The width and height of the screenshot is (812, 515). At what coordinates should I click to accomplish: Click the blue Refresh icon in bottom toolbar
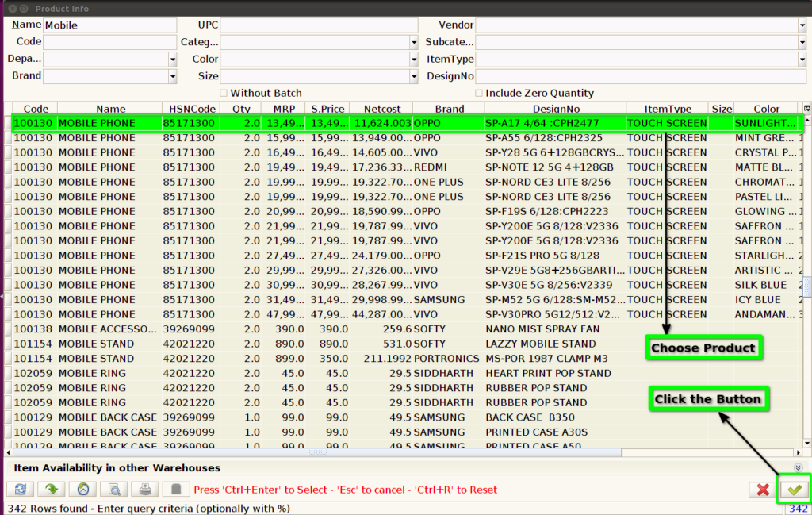pos(20,489)
